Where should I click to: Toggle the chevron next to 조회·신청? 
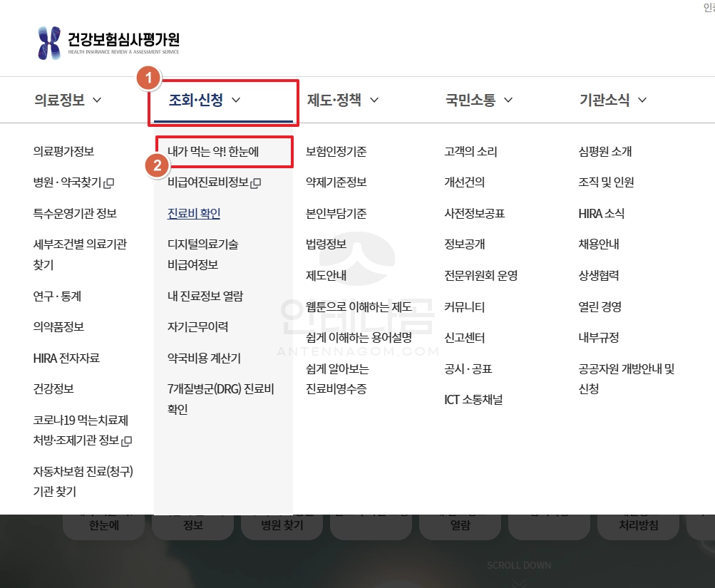236,100
